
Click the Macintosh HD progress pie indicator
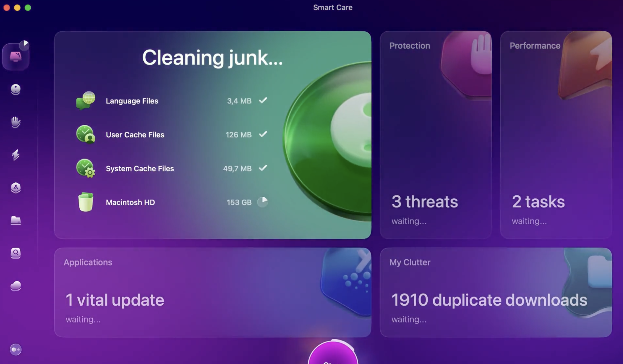point(263,202)
